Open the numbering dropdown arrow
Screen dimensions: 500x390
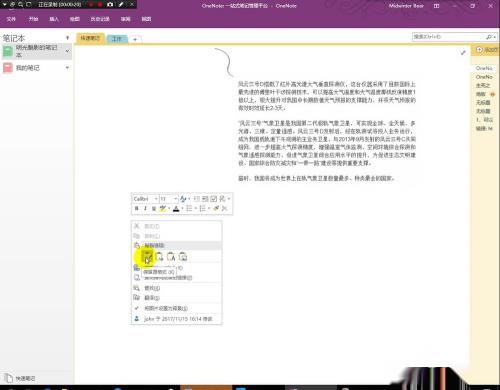coord(209,209)
